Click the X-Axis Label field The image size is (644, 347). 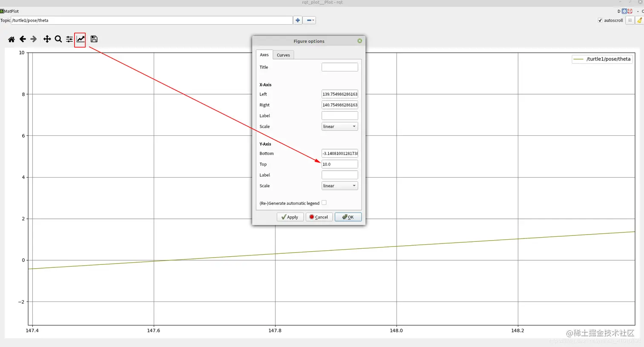pos(339,116)
